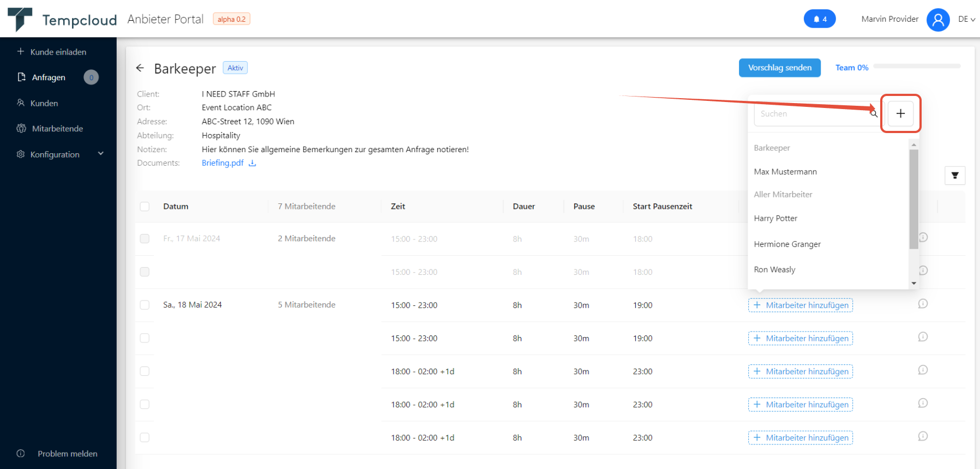This screenshot has width=980, height=469.
Task: Select Hermione Granger from the list
Action: [x=787, y=244]
